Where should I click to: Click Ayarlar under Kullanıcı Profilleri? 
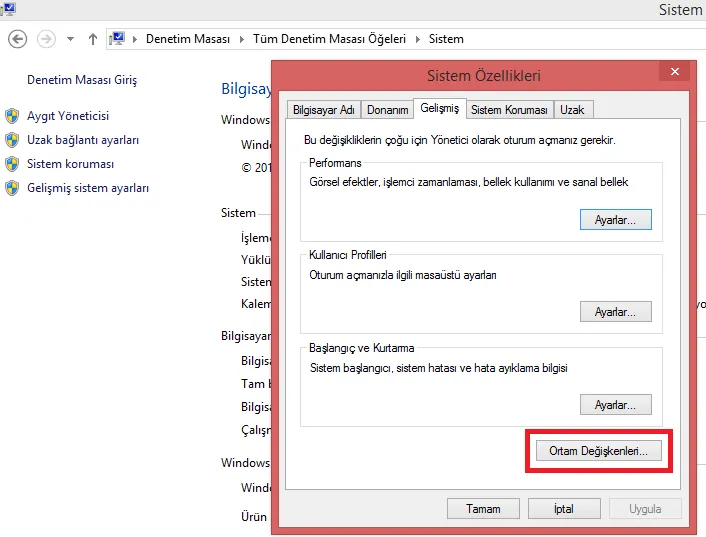[x=615, y=312]
